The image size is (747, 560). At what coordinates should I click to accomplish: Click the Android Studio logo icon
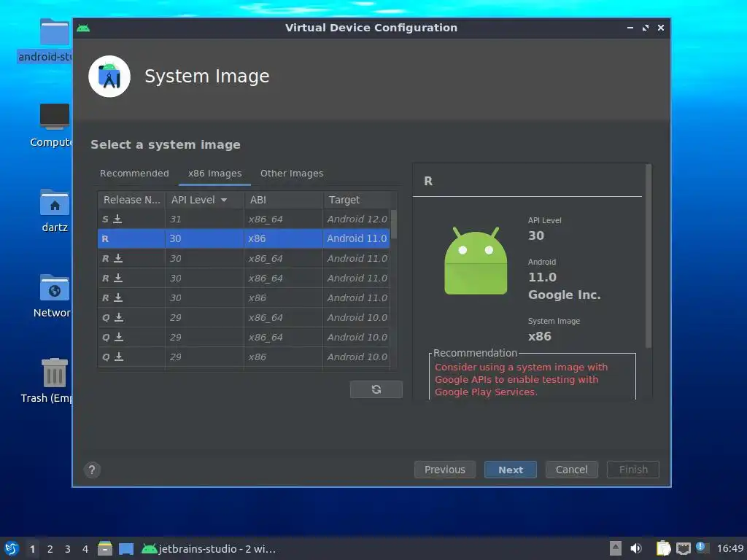[x=109, y=76]
